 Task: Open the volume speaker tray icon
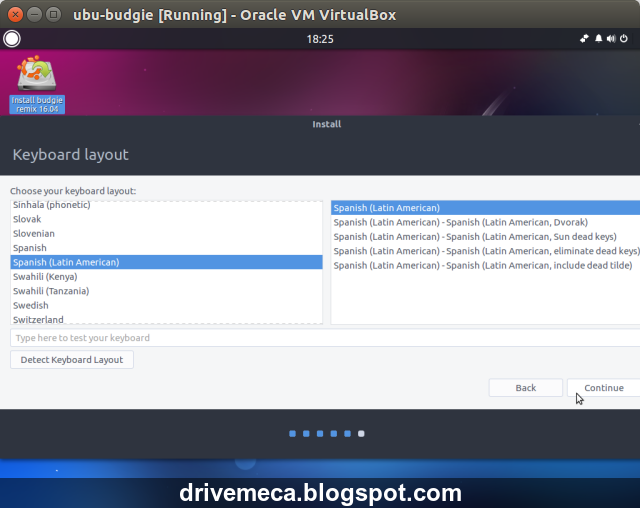611,39
